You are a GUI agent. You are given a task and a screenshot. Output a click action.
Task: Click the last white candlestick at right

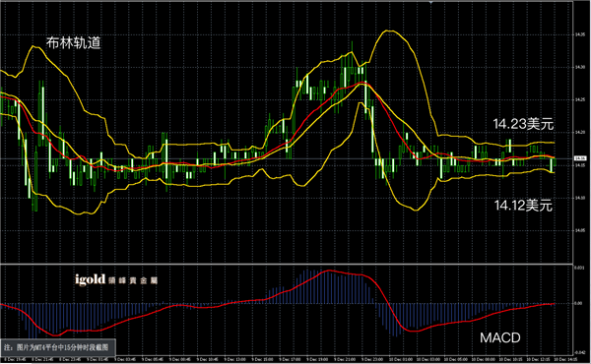551,165
